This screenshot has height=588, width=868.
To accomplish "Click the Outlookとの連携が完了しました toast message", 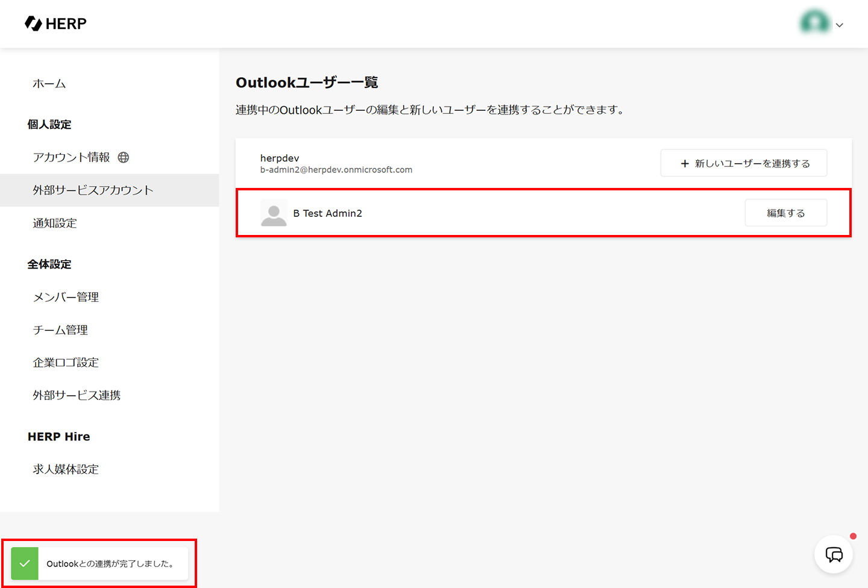I will pos(110,564).
